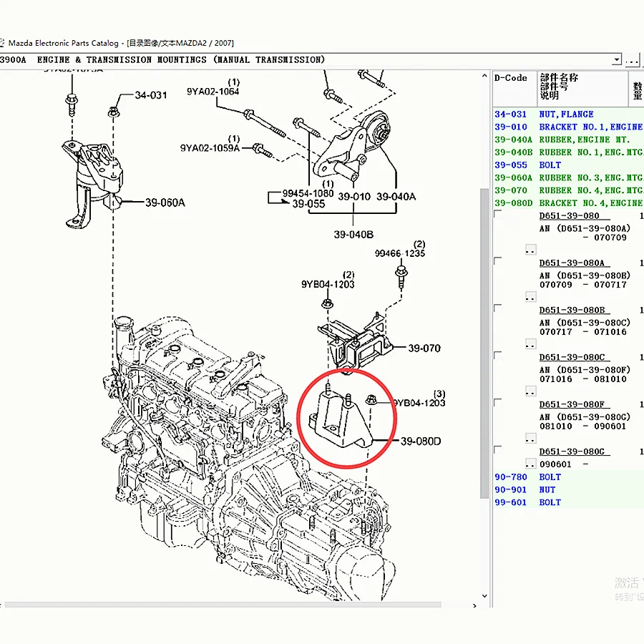
Task: Tick the checkbox for part D651-39-080
Action: point(498,215)
